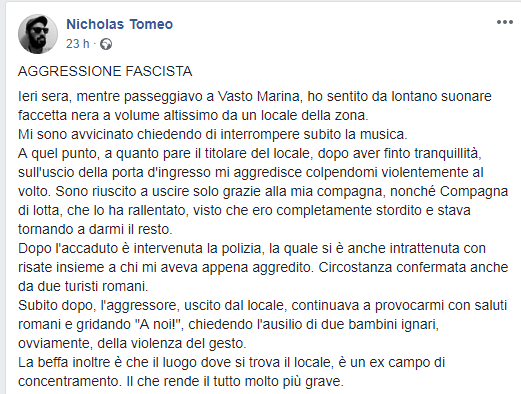Viewport: 521px width, 394px height.
Task: Click the words 'Compagna di lotta' line start
Action: pyautogui.click(x=474, y=191)
